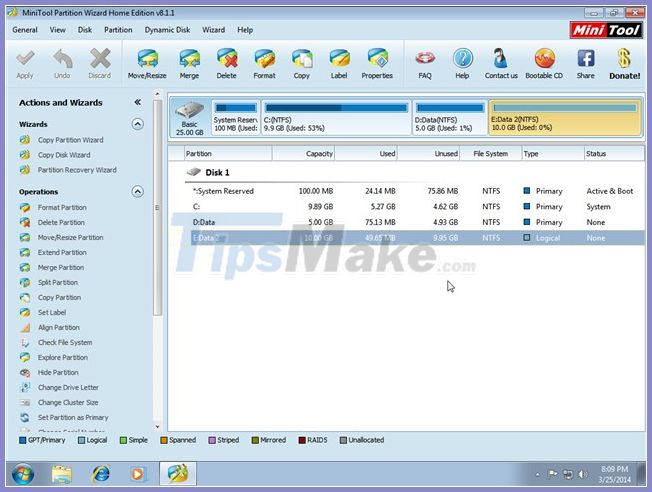Image resolution: width=652 pixels, height=492 pixels.
Task: Sort by the Capacity column header
Action: (x=304, y=153)
